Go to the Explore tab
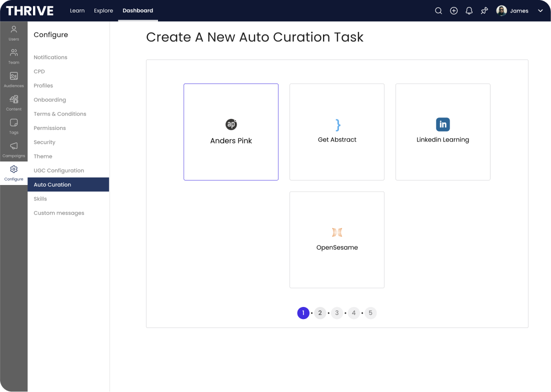The image size is (551, 392). click(103, 10)
